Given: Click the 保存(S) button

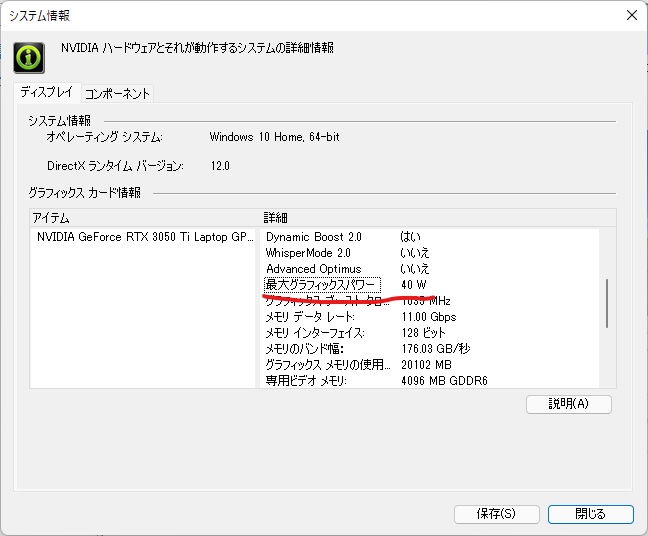Looking at the screenshot, I should point(496,514).
